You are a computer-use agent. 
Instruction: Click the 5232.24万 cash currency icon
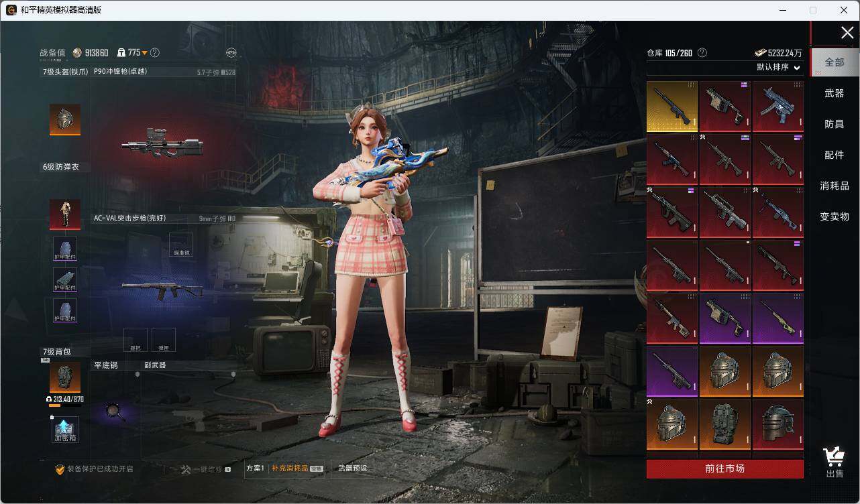coord(760,53)
